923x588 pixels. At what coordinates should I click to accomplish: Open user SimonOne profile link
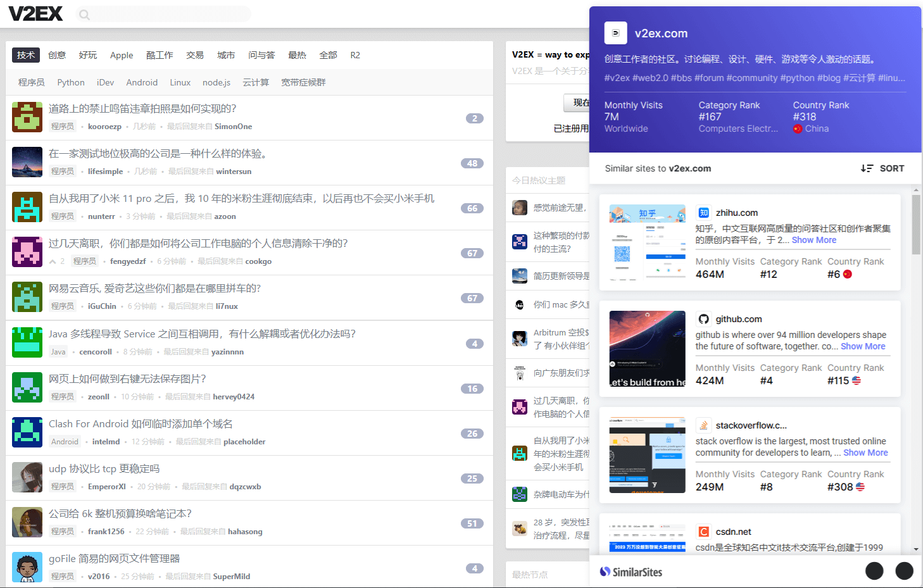pyautogui.click(x=233, y=127)
